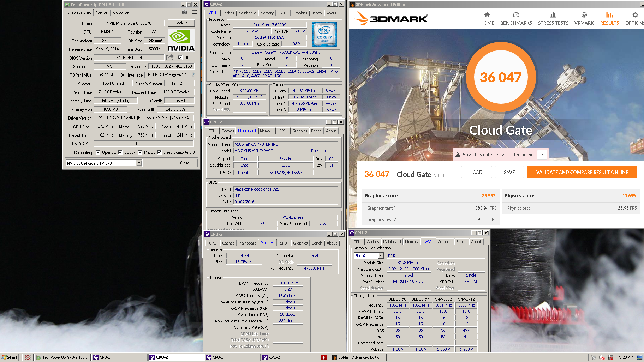Click the Close button in GPU-Z
Viewport: 644px width, 362px height.
coord(185,163)
